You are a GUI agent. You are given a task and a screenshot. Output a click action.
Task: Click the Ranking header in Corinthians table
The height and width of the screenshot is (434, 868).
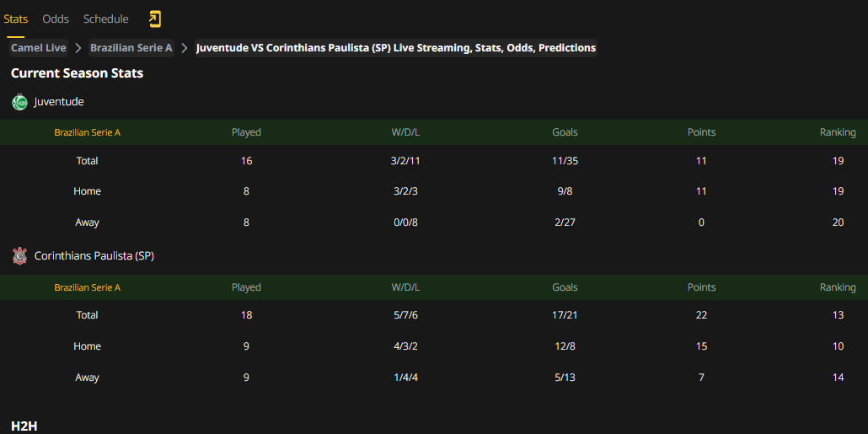[838, 287]
